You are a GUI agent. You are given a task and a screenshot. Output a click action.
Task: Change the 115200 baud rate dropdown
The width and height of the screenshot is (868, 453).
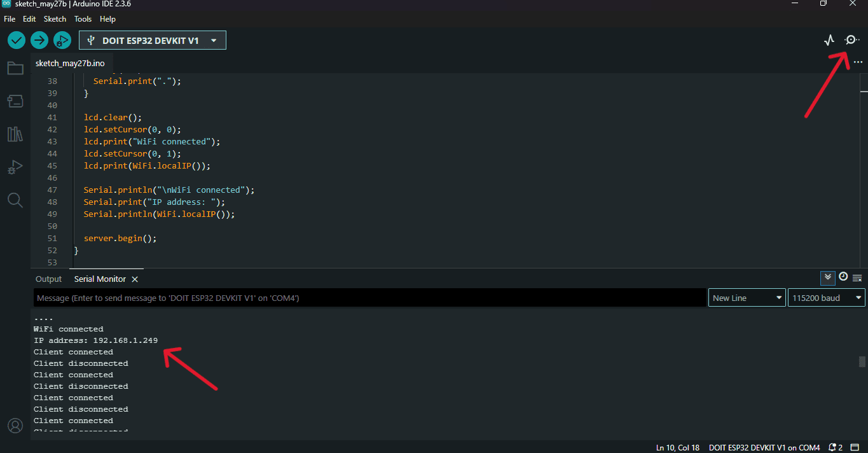[827, 298]
